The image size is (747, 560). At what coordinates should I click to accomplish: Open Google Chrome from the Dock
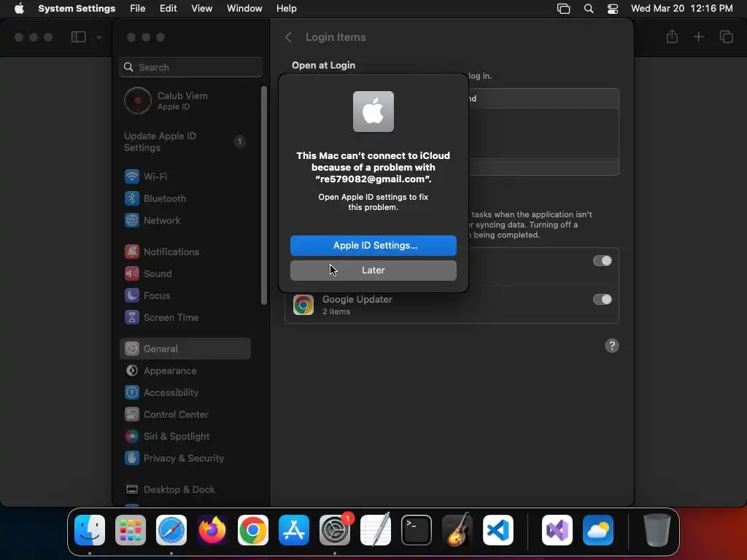(253, 530)
